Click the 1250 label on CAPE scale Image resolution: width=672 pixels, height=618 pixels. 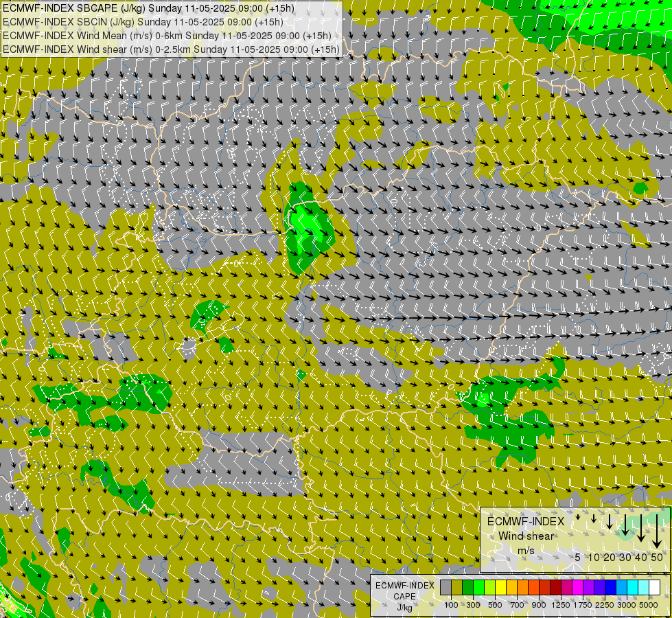click(561, 605)
